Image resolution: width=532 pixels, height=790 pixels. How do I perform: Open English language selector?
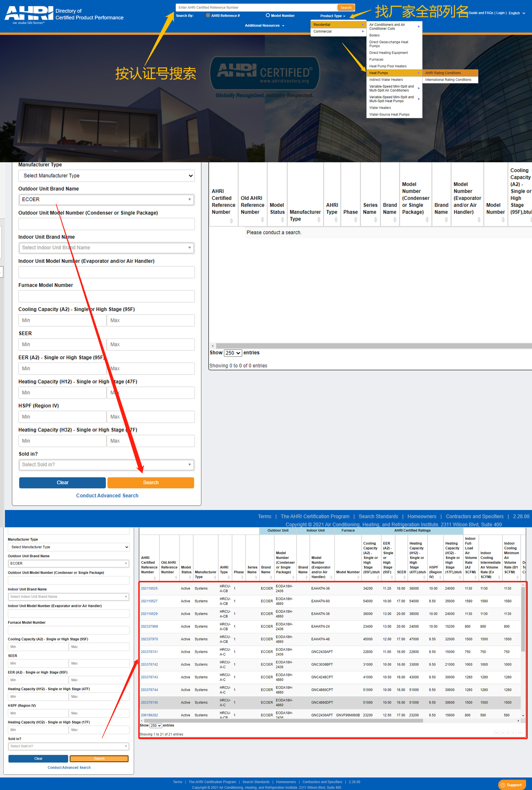click(x=516, y=13)
